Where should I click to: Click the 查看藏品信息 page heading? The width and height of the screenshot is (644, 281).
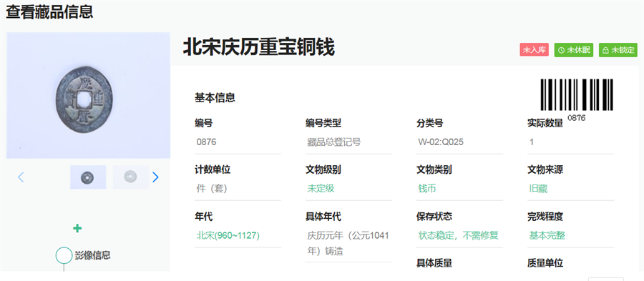pos(49,12)
